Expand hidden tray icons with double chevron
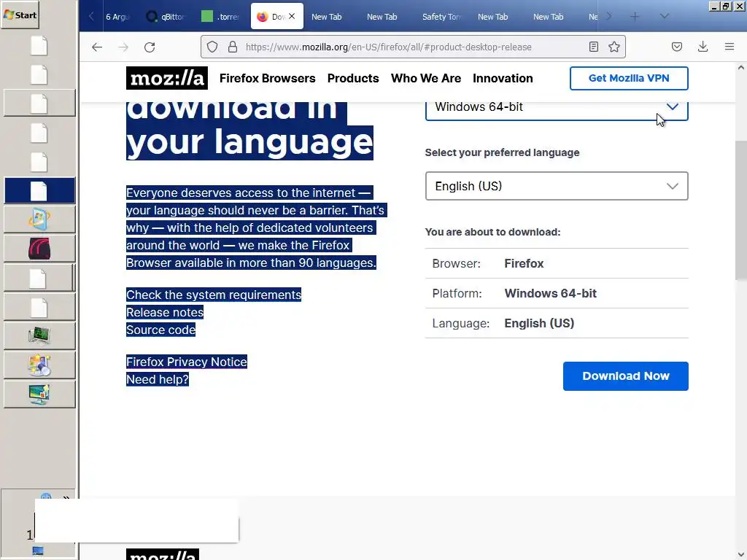 [x=66, y=498]
